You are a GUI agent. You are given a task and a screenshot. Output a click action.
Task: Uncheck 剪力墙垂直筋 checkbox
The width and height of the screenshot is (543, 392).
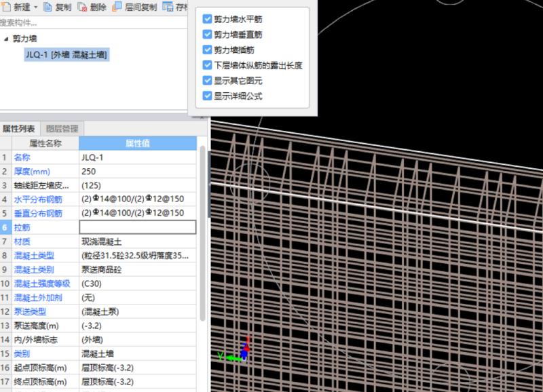coord(207,35)
